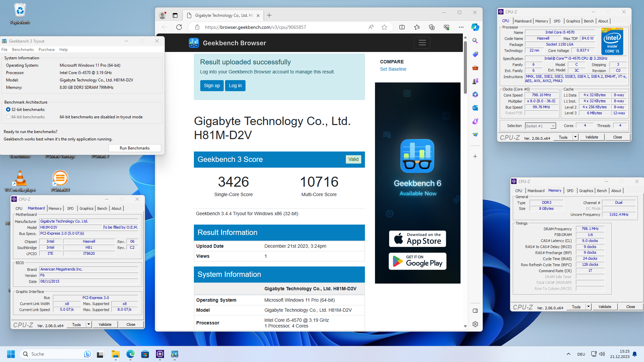The image size is (644, 362).
Task: Open browser essentials heart icon
Action: tap(446, 27)
